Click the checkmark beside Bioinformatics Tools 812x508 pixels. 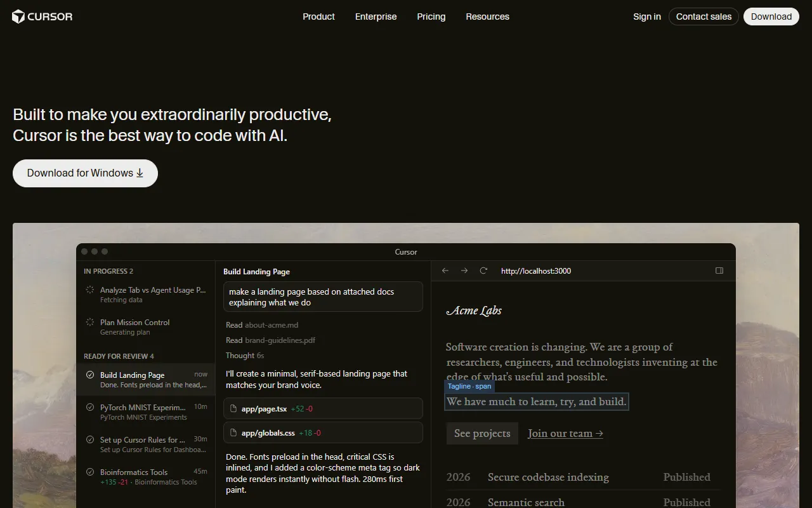point(90,472)
